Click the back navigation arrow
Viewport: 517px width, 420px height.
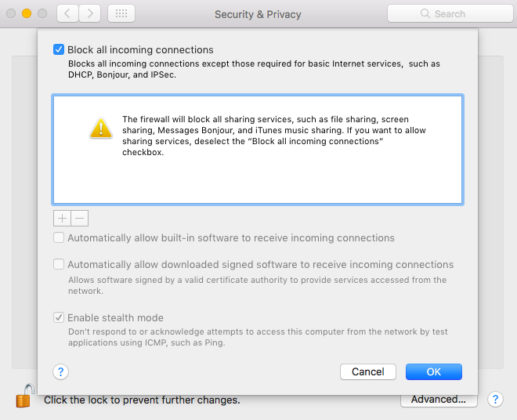(x=67, y=13)
